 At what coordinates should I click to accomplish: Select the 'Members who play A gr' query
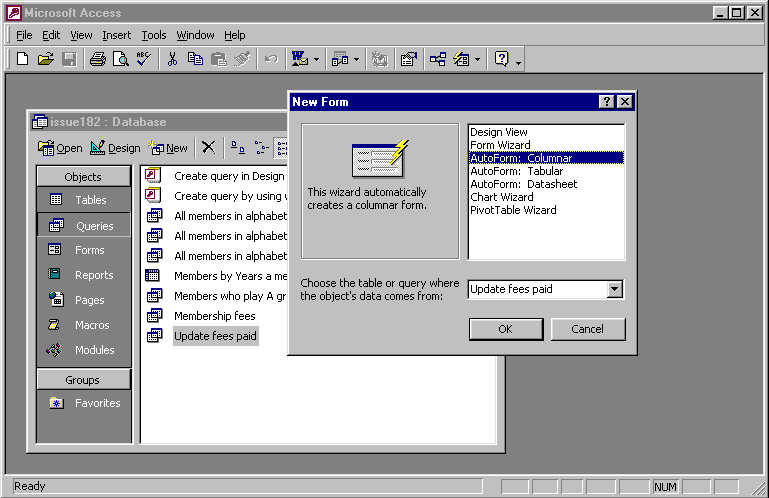[x=215, y=296]
